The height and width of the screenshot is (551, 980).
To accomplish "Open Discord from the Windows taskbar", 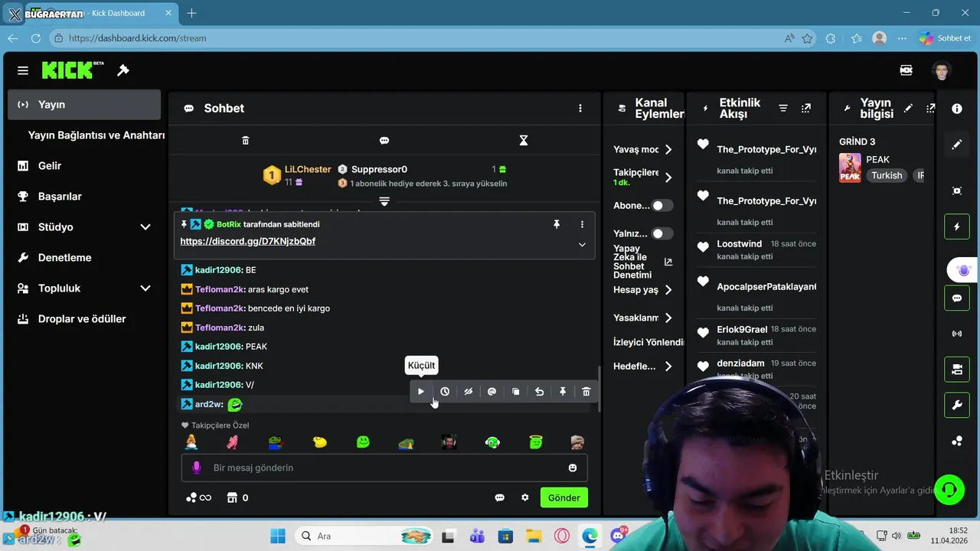I will point(618,536).
